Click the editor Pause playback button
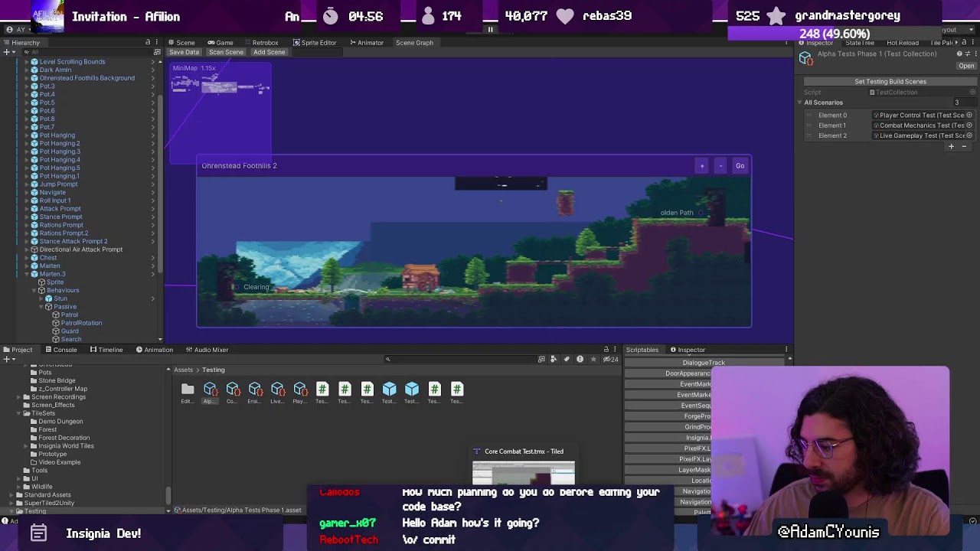Image resolution: width=980 pixels, height=551 pixels. pos(491,30)
